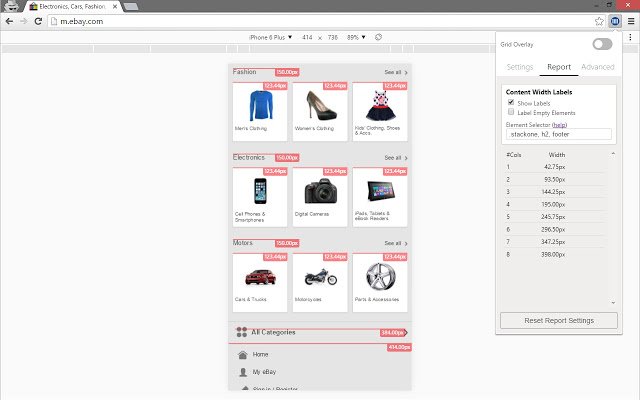This screenshot has width=640, height=400.
Task: Click the Home house icon
Action: point(242,355)
